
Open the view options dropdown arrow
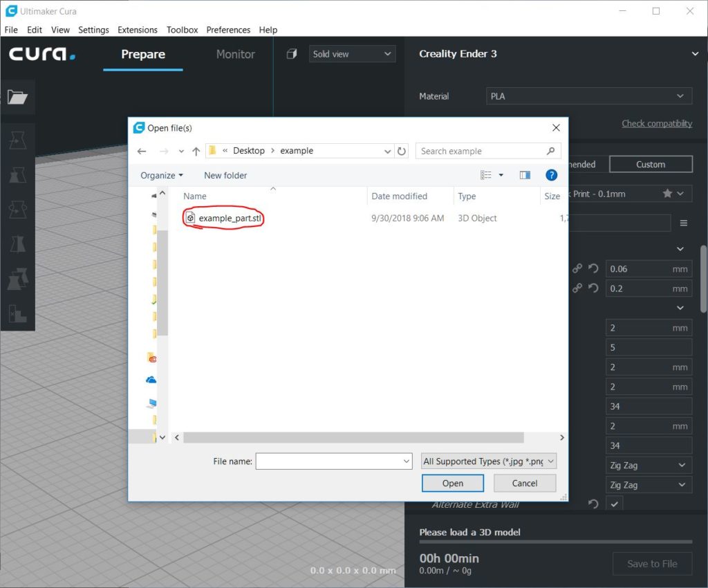pos(501,175)
